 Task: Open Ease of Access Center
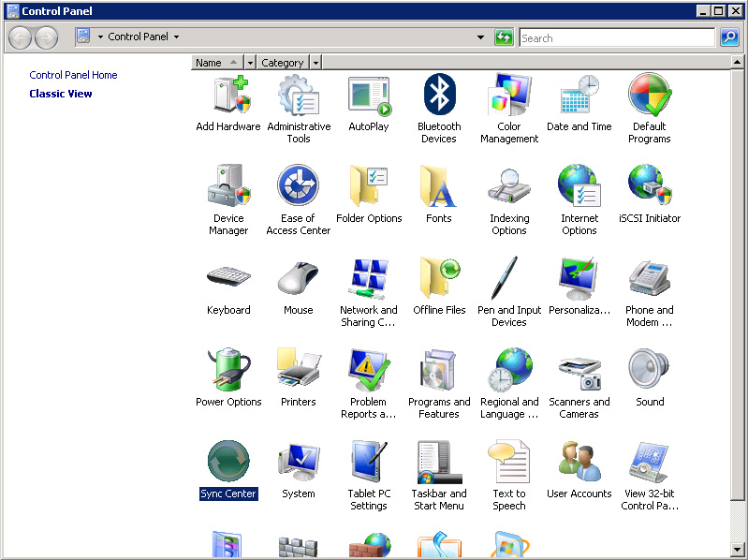tap(299, 200)
